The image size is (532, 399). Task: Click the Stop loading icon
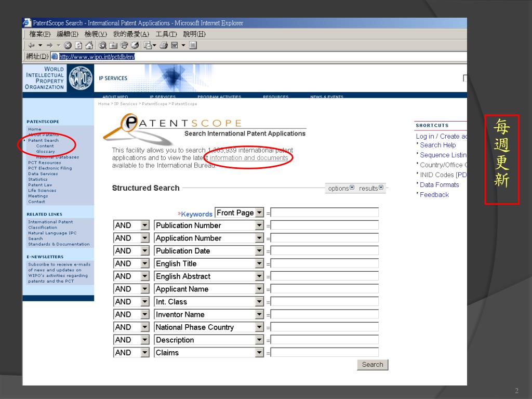coord(68,45)
